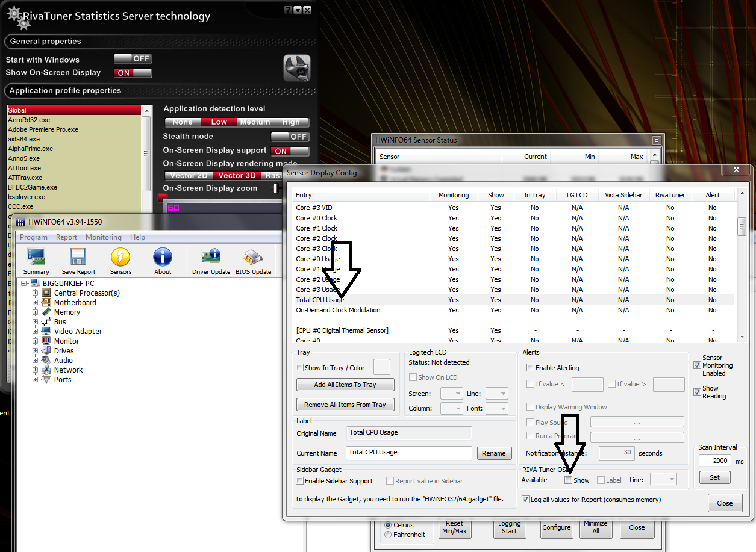756x552 pixels.
Task: Toggle Stealth mode switch
Action: pyautogui.click(x=290, y=137)
